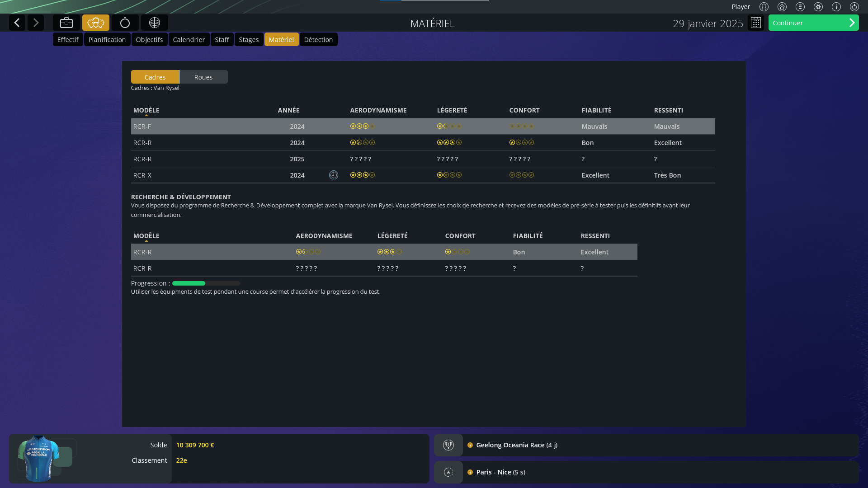Sort frames table by RESSENTI header
This screenshot has width=868, height=488.
click(668, 110)
